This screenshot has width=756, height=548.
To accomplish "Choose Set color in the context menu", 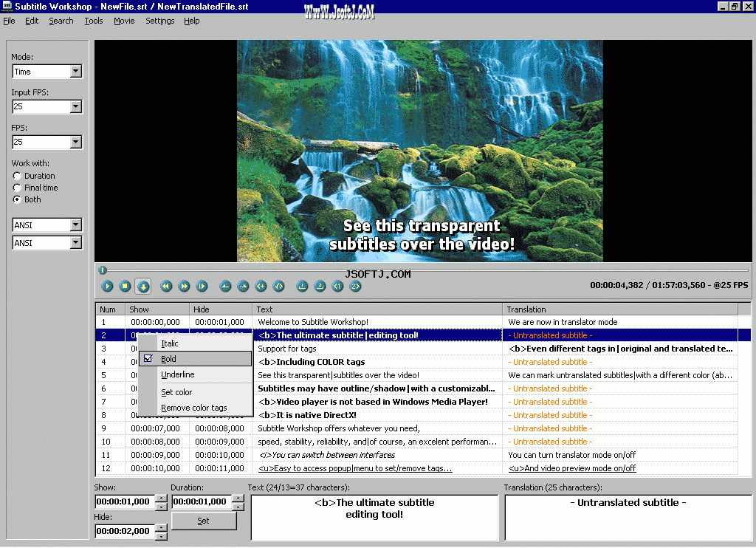I will tap(195, 392).
